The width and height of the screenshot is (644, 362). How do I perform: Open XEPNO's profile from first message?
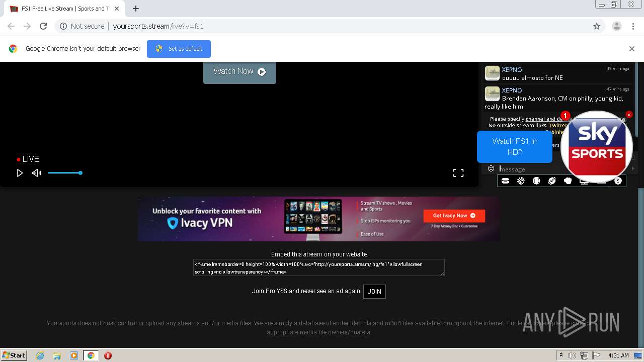(512, 69)
